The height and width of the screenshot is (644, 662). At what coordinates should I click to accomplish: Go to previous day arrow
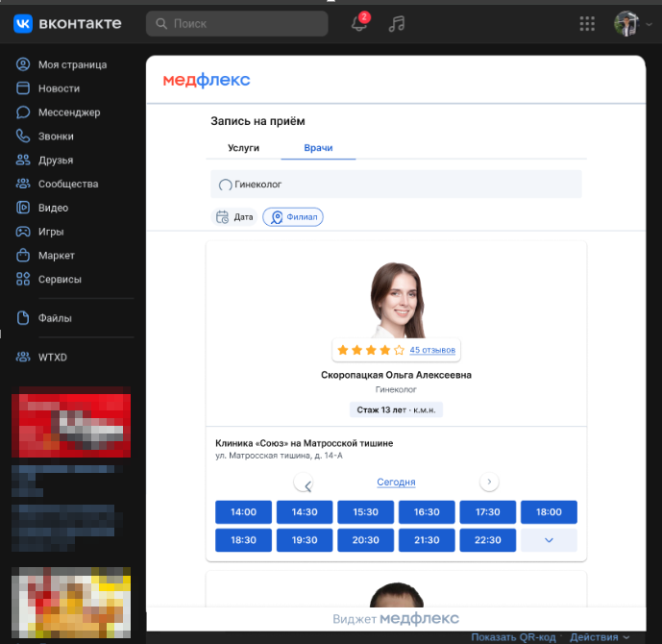303,483
